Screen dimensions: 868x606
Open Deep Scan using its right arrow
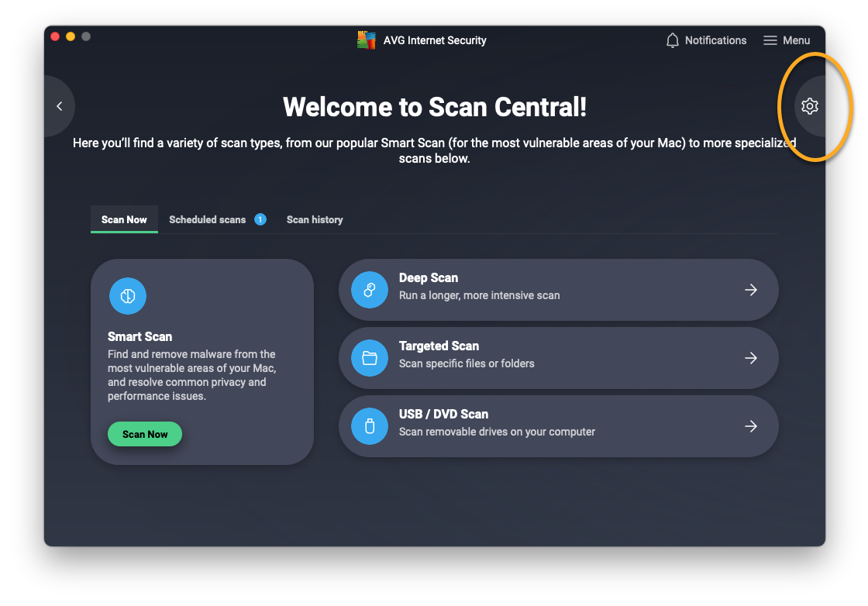coord(751,290)
